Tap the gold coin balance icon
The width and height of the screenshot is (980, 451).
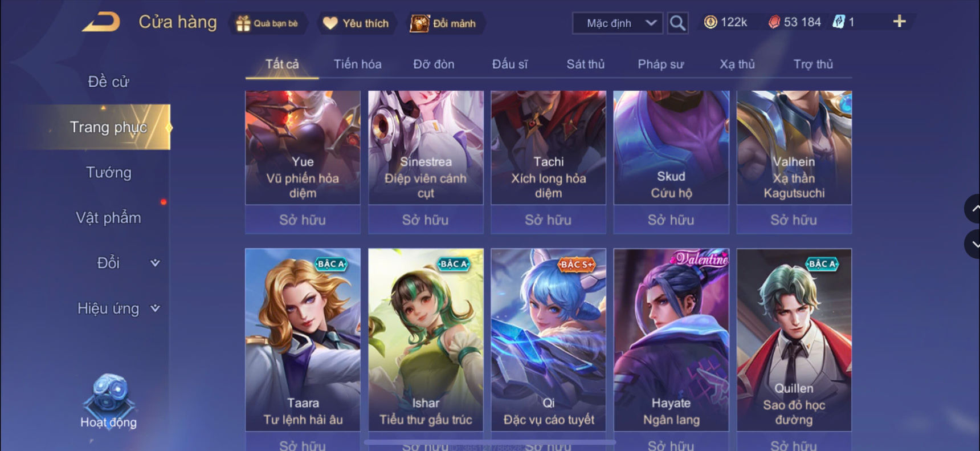coord(710,22)
